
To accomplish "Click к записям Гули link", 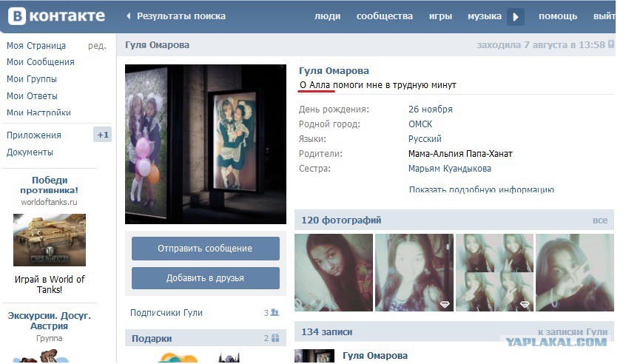I will pos(573,331).
